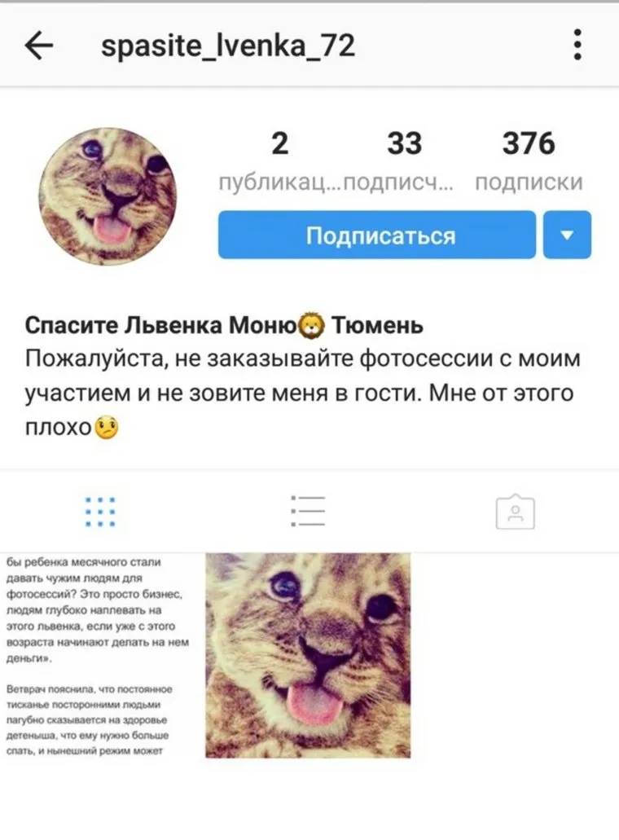Image resolution: width=619 pixels, height=840 pixels.
Task: Tap the back arrow icon
Action: [39, 46]
